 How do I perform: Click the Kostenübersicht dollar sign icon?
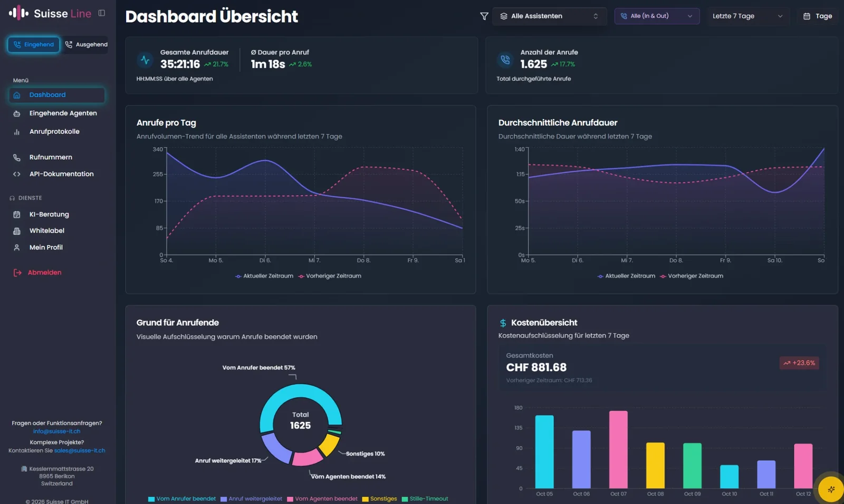[x=503, y=323]
